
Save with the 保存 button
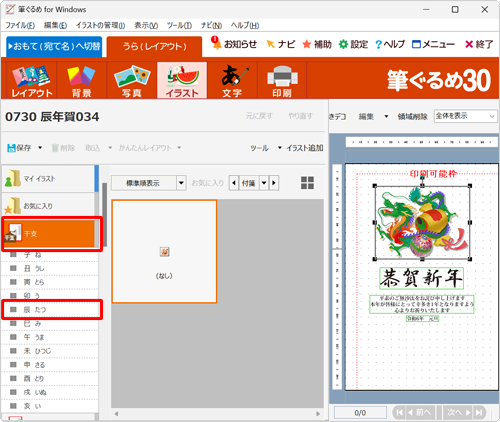tap(19, 148)
